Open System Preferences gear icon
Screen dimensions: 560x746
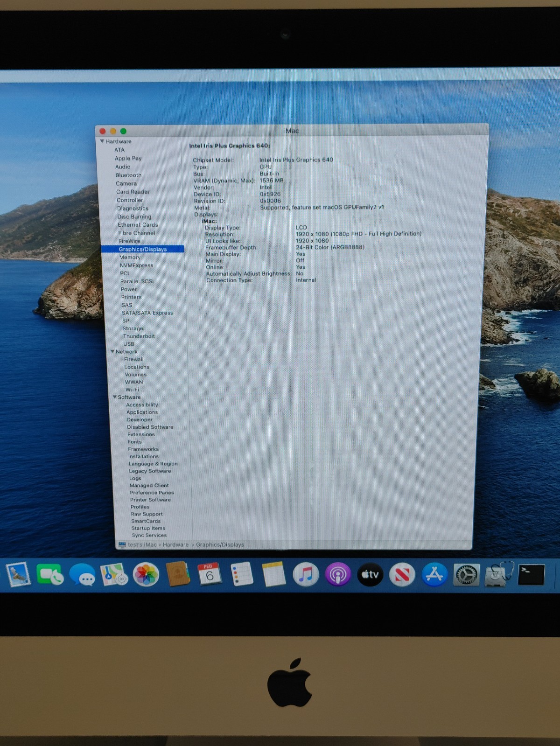[466, 574]
